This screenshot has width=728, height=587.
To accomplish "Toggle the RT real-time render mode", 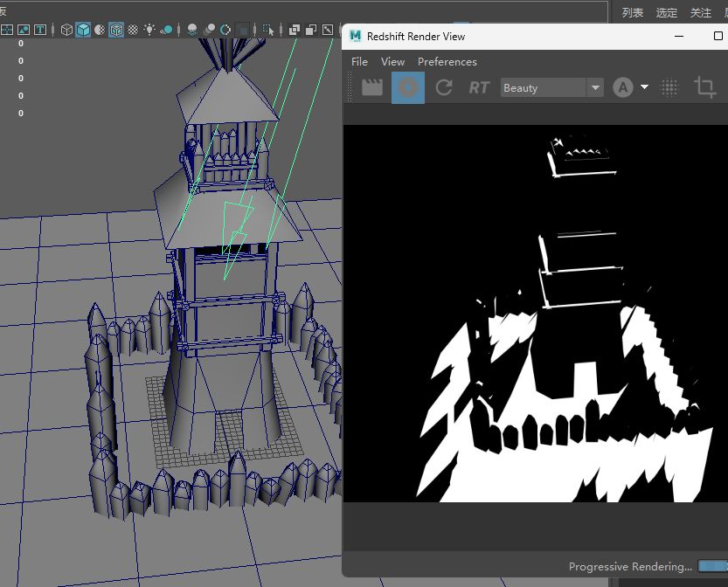I will coord(479,87).
